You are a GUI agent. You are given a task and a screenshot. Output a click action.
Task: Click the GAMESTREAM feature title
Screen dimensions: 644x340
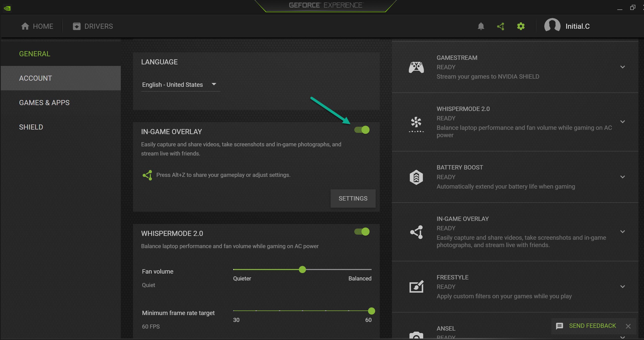(457, 58)
